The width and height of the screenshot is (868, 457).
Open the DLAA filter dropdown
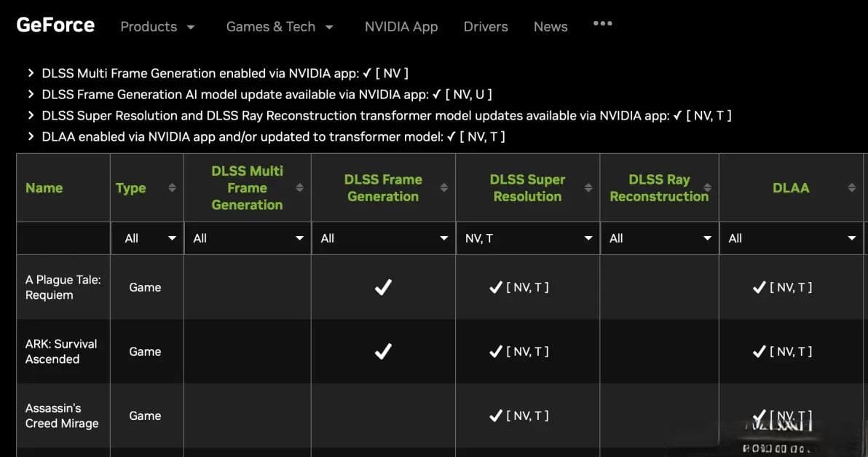pyautogui.click(x=791, y=238)
